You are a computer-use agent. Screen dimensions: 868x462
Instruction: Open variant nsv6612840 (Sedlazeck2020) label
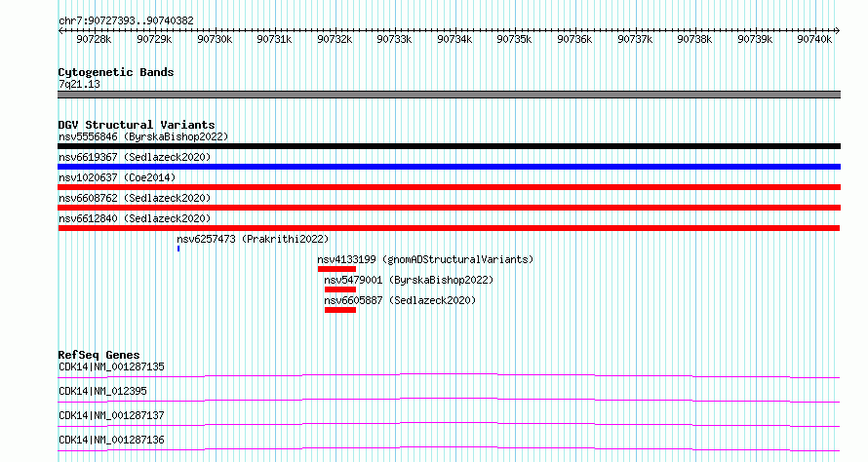tap(135, 218)
